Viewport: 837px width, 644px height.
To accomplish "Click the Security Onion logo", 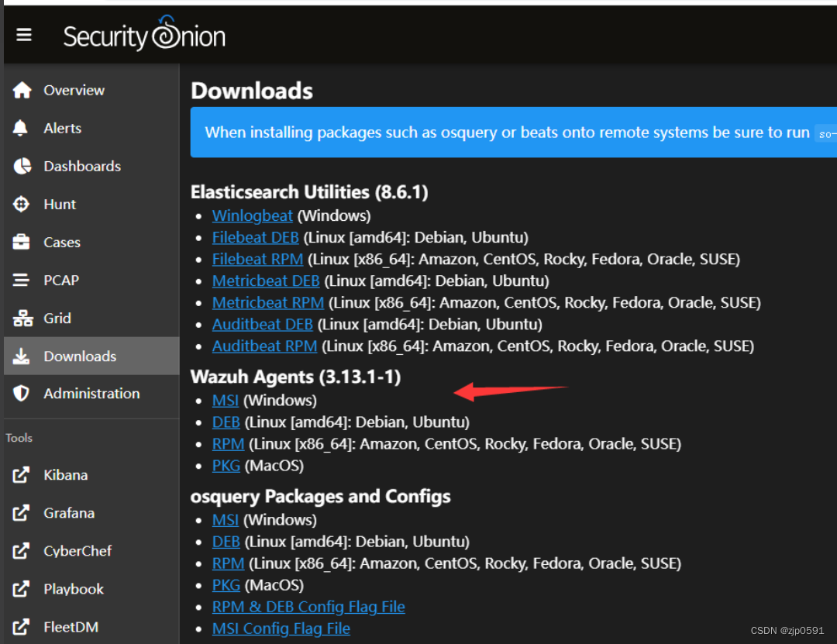I will (x=144, y=34).
